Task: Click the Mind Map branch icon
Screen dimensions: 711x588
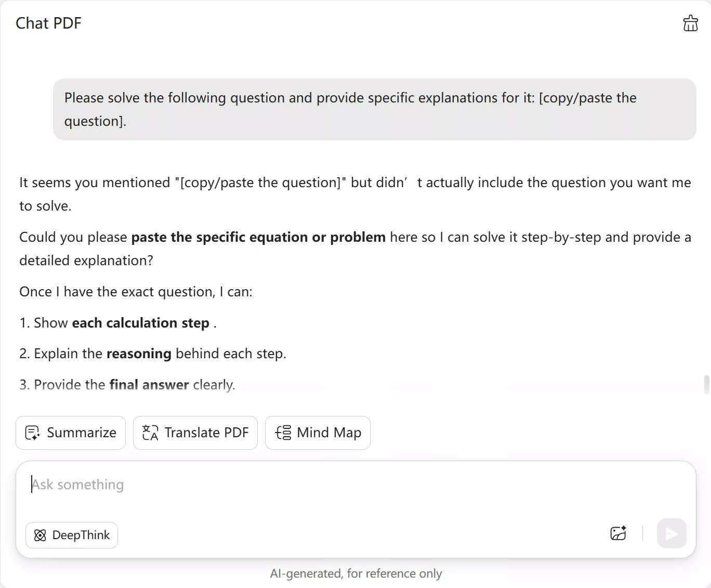Action: point(283,433)
